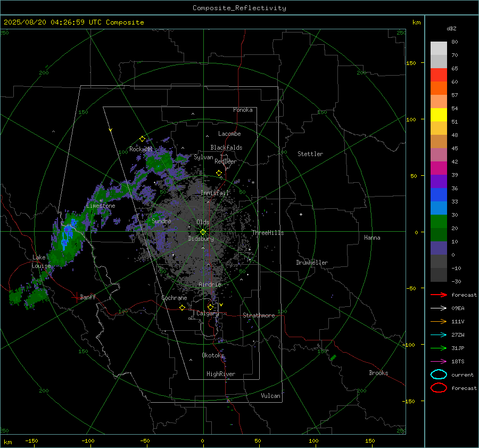Screen dimensions: 479x448
Task: Click the RockyMH label
Action: (141, 149)
